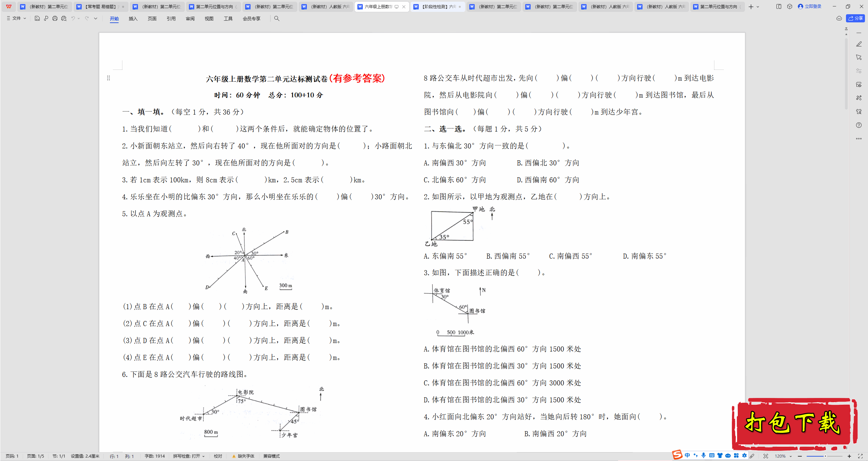Click the 立即登录 login link

click(810, 6)
